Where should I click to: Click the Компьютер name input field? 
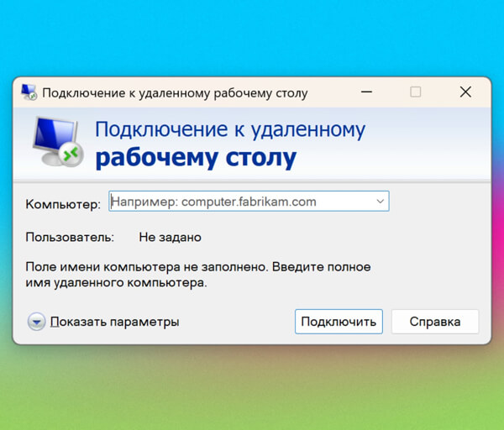click(x=249, y=202)
